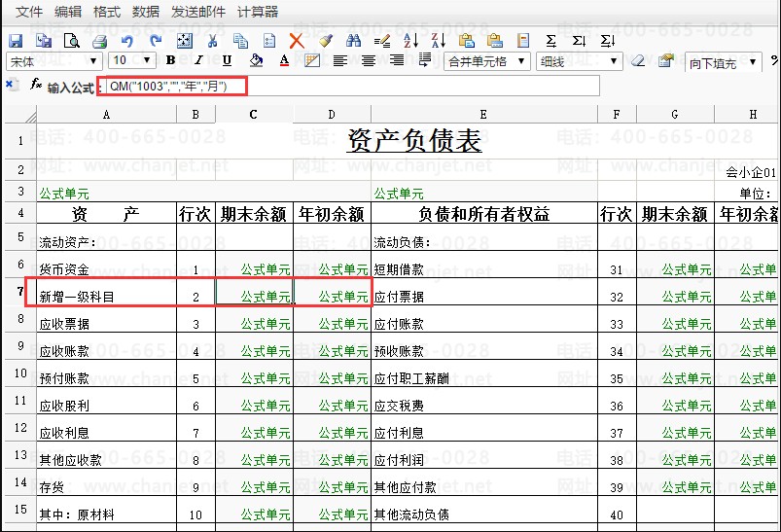This screenshot has height=532, width=781.
Task: Click the Save As icon
Action: 44,41
